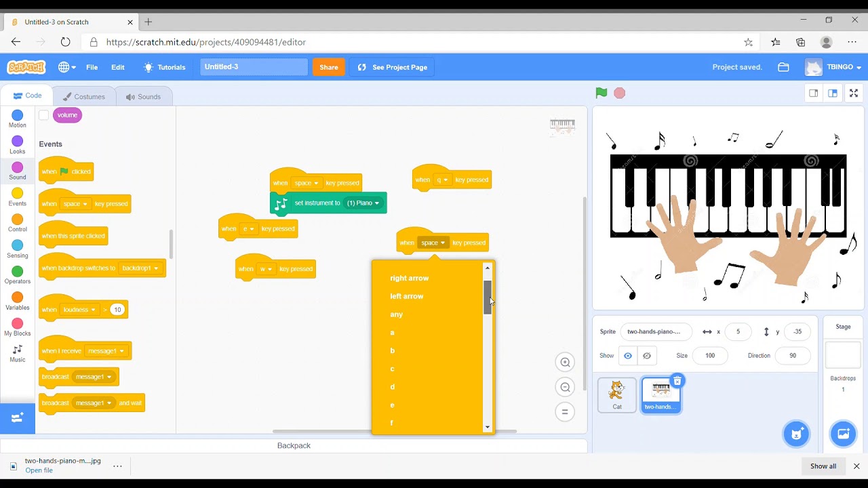Select the Sound block category
This screenshot has height=488, width=868.
point(18,171)
